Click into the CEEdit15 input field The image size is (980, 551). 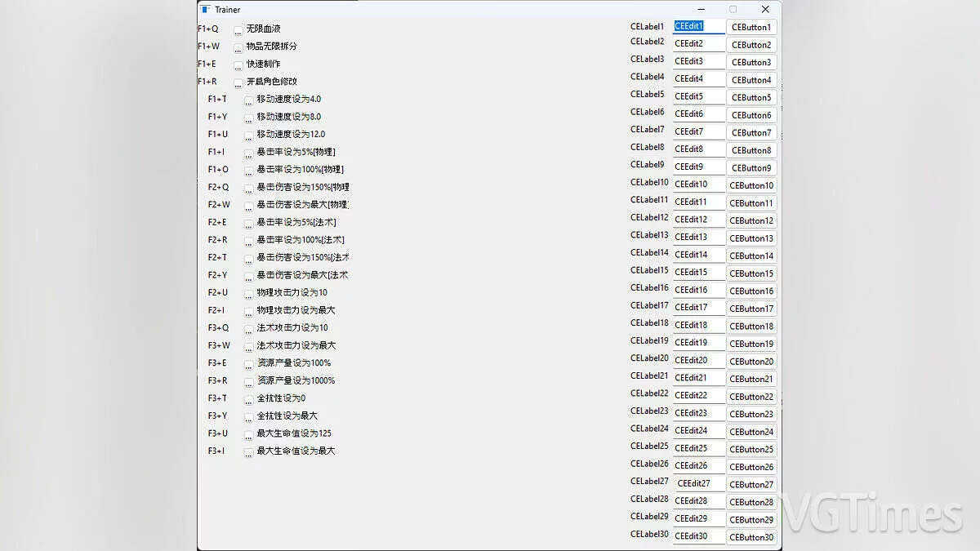point(698,273)
